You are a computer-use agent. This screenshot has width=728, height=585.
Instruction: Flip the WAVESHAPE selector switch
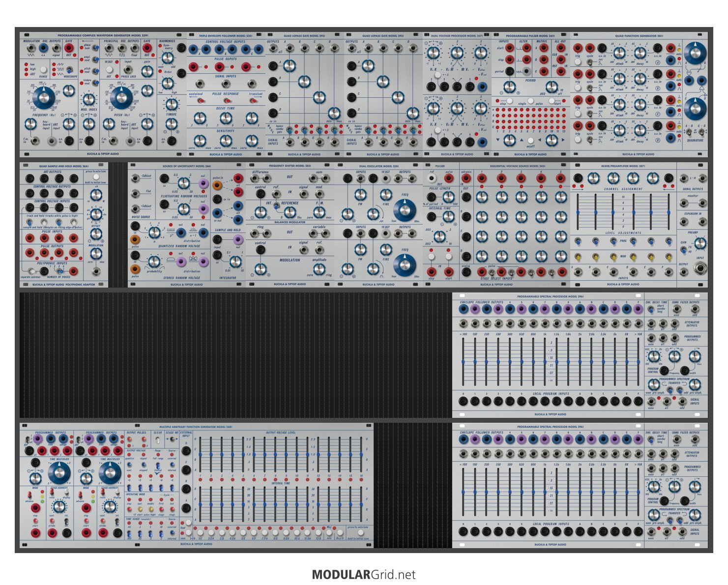pyautogui.click(x=69, y=70)
